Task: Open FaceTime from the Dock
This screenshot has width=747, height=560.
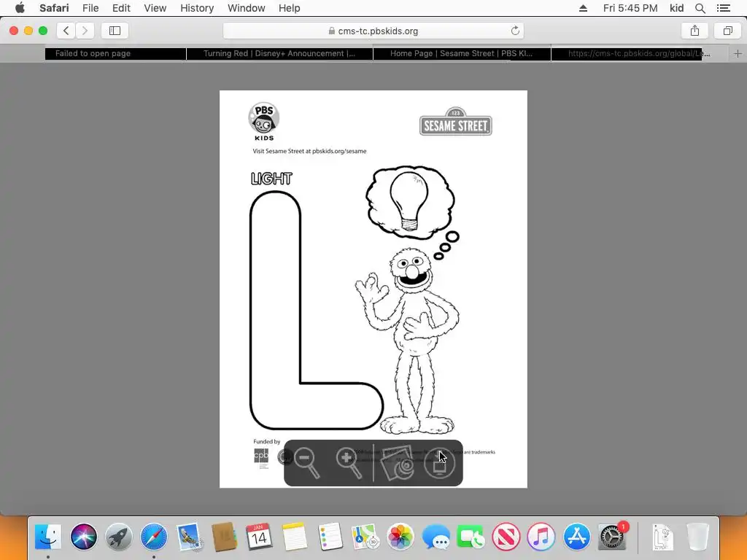Action: coord(471,537)
